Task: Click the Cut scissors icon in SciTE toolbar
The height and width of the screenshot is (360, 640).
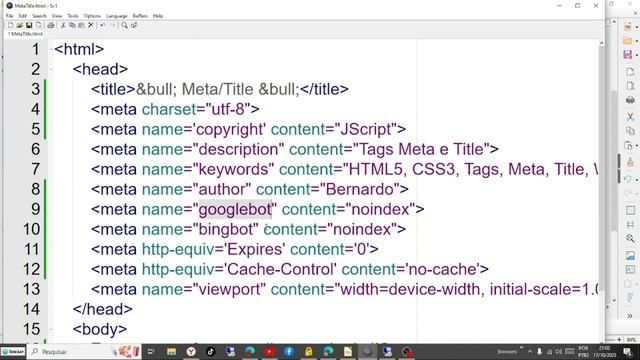Action: [x=63, y=25]
